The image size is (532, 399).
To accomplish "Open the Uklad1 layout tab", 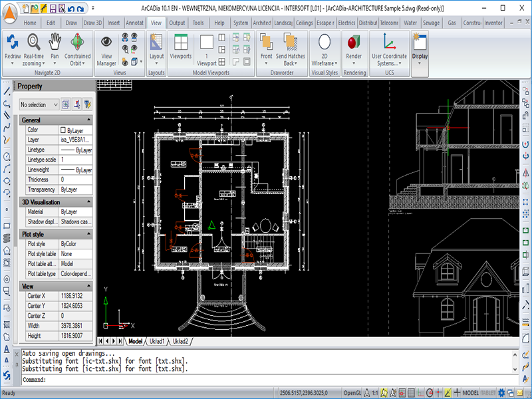I will pos(158,341).
